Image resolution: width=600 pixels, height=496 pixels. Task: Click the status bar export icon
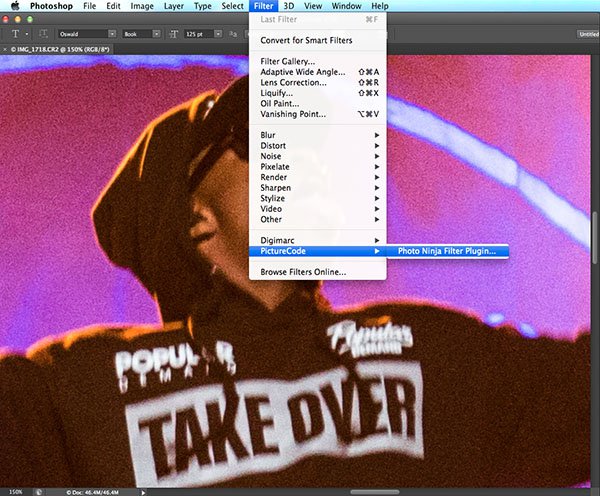pos(38,492)
